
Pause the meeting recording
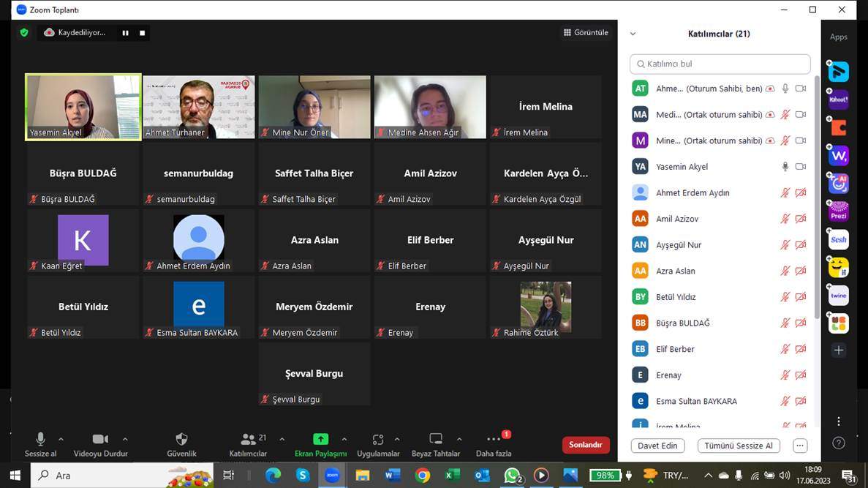tap(125, 33)
